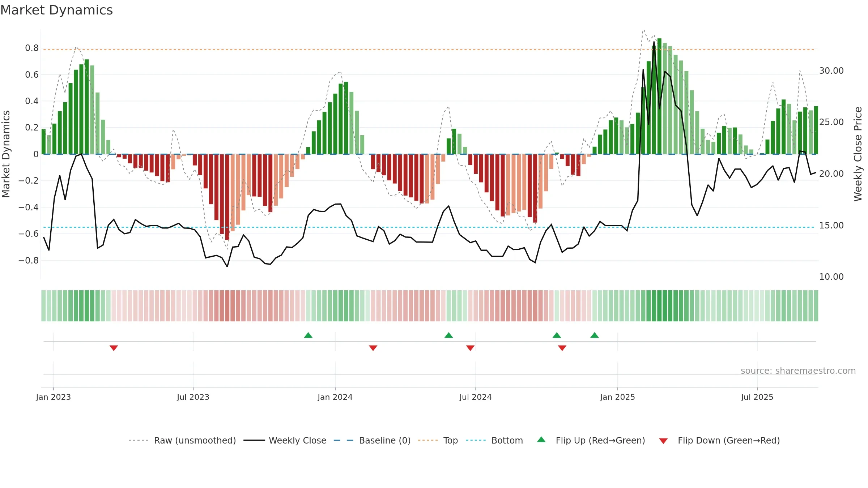868x488 pixels.
Task: Click the −0.4 left axis label
Action: coord(29,207)
